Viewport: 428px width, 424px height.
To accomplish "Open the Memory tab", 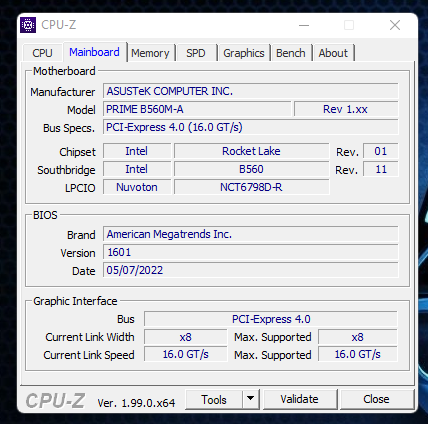I will (x=150, y=53).
